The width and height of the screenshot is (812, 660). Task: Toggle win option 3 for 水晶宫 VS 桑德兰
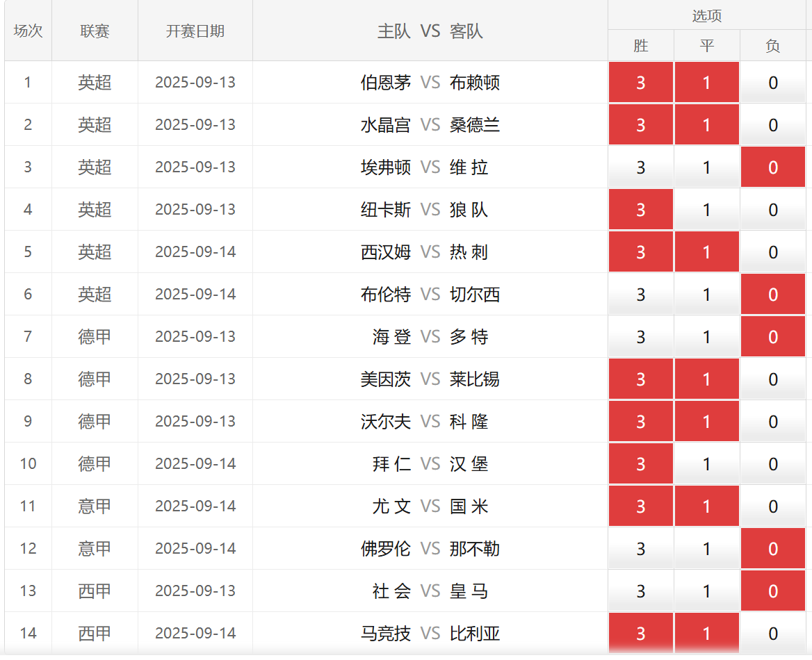click(x=640, y=125)
